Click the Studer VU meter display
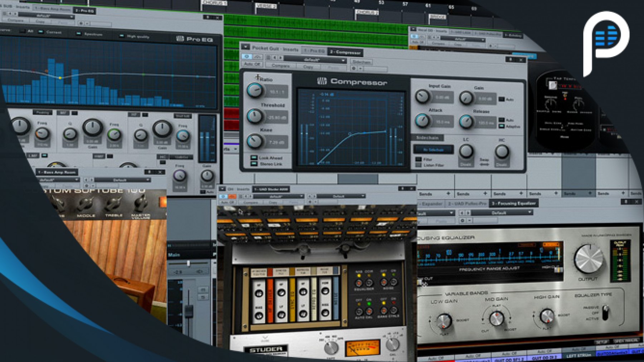This screenshot has width=644, height=362. [x=362, y=348]
